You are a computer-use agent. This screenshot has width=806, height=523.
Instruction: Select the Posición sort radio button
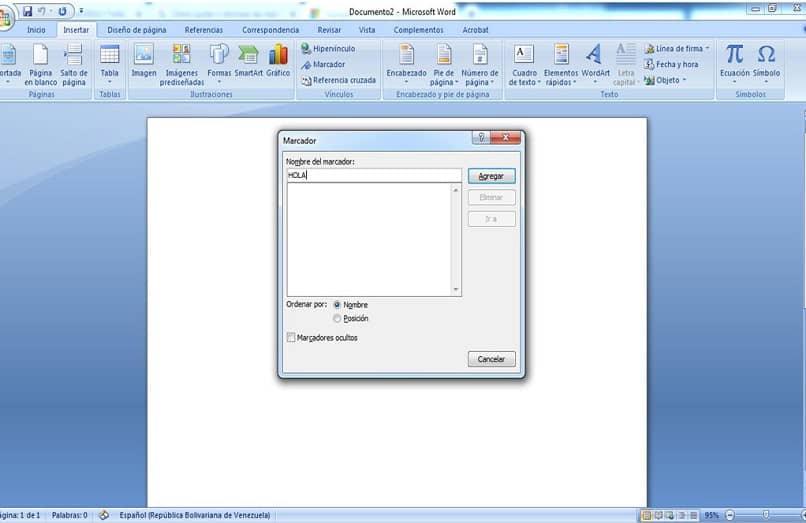click(337, 319)
